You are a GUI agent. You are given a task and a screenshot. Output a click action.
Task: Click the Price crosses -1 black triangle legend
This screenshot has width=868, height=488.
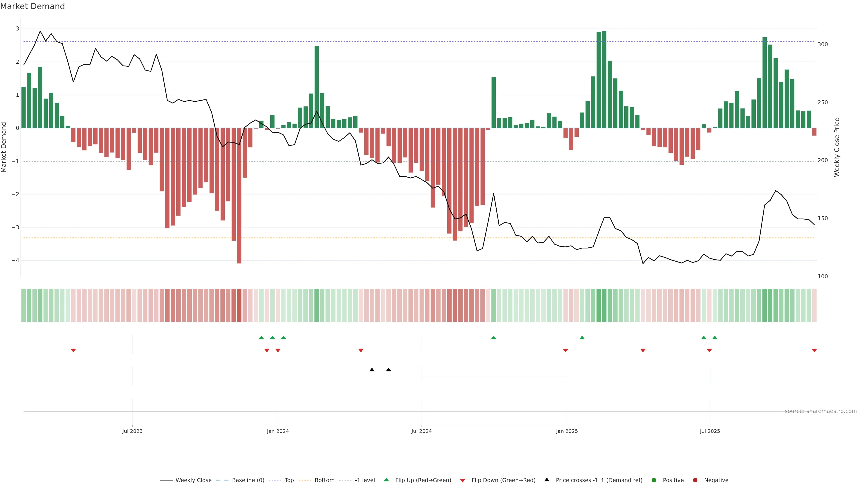click(547, 480)
